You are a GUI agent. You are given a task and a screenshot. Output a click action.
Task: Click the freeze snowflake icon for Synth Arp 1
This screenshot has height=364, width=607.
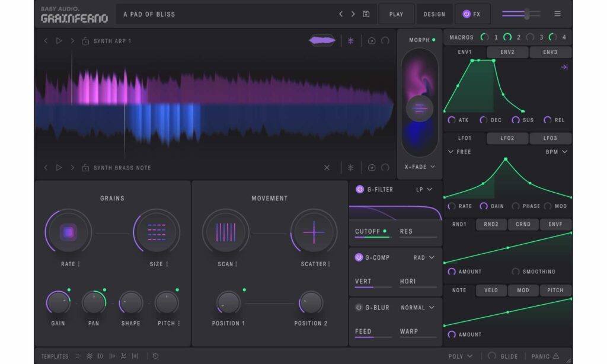350,41
